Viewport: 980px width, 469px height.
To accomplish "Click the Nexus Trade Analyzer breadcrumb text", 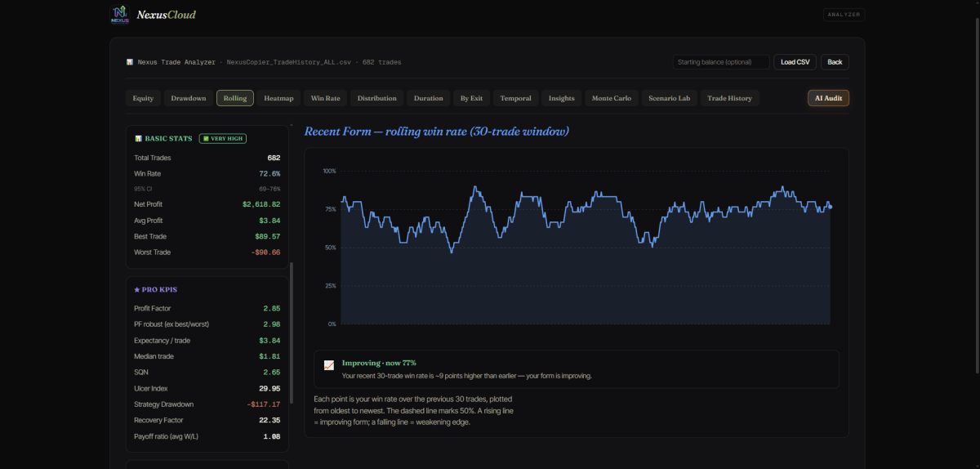I will point(176,62).
